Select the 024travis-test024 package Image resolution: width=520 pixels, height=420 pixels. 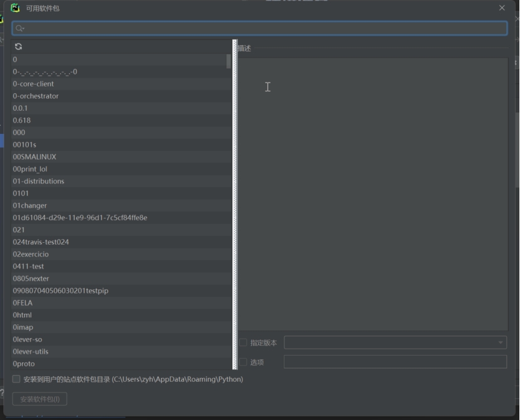(x=41, y=242)
